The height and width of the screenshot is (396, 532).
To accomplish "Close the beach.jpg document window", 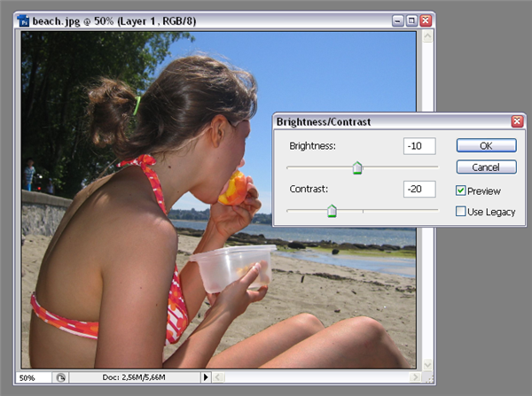I will pos(426,21).
